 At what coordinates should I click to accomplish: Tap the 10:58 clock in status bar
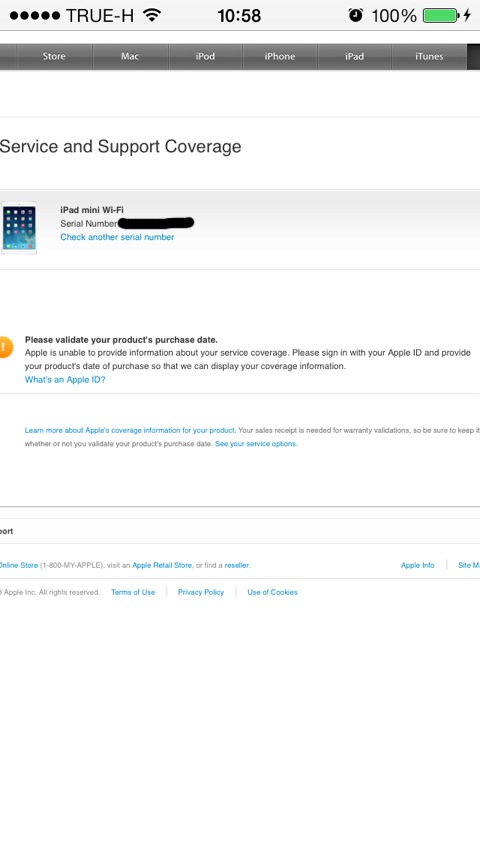click(x=239, y=16)
